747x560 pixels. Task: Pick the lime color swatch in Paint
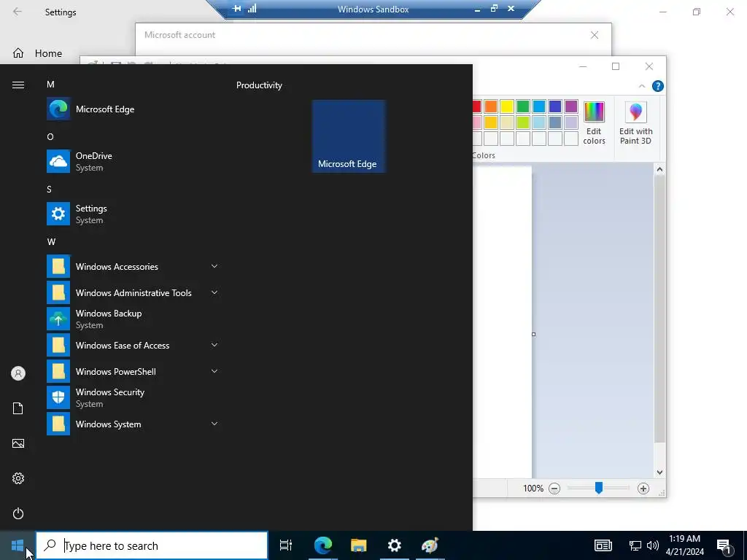[523, 122]
